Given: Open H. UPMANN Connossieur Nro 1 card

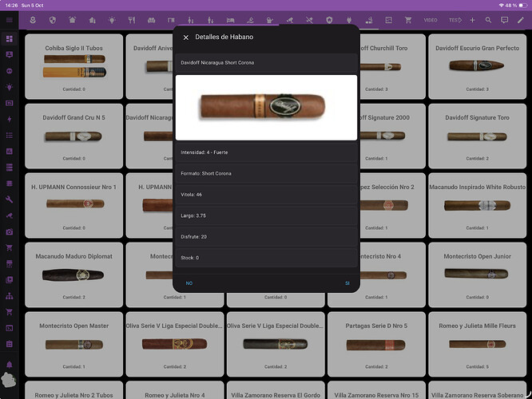Looking at the screenshot, I should pyautogui.click(x=73, y=205).
